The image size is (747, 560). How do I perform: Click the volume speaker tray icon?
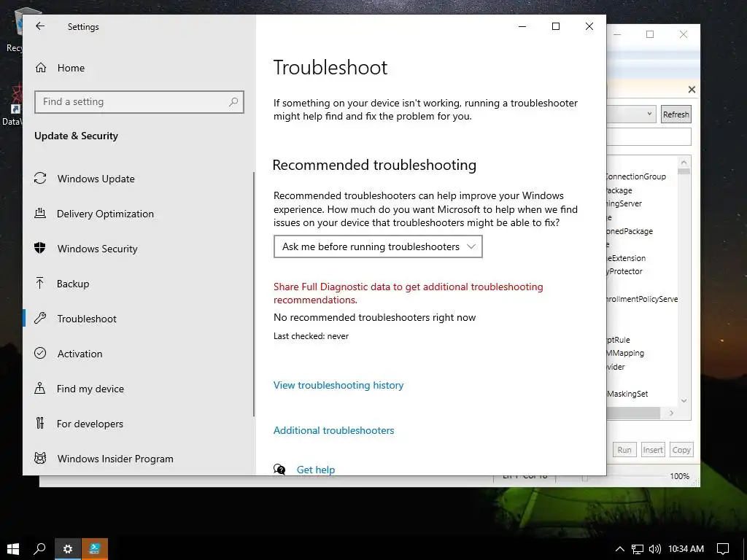click(x=654, y=549)
